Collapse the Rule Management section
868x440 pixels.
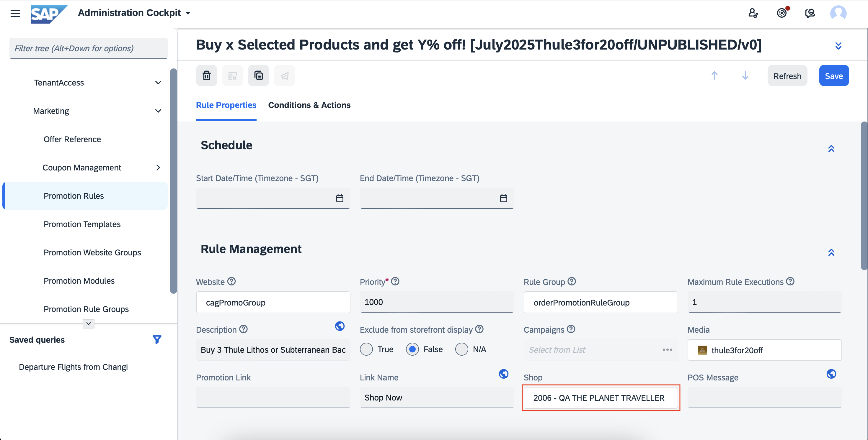(831, 252)
